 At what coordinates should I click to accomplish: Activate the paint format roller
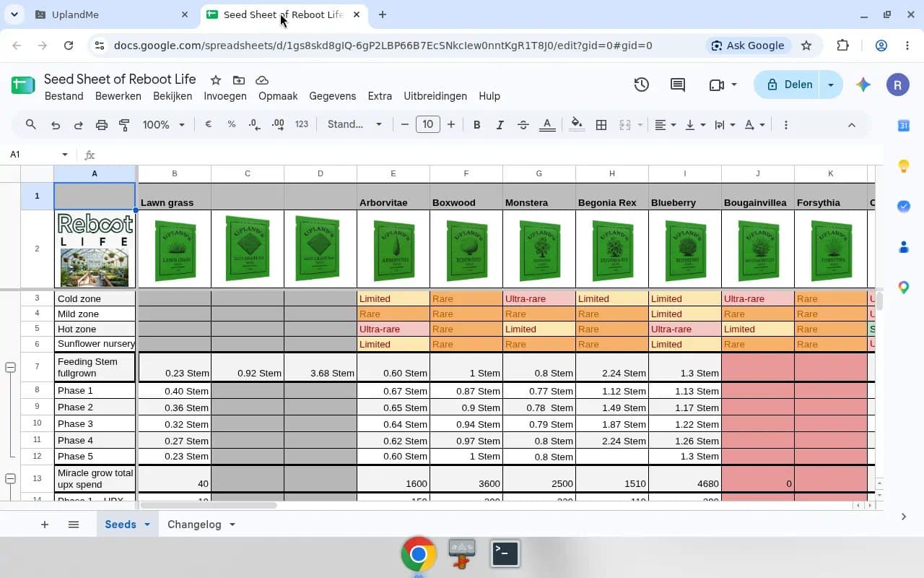[x=124, y=125]
